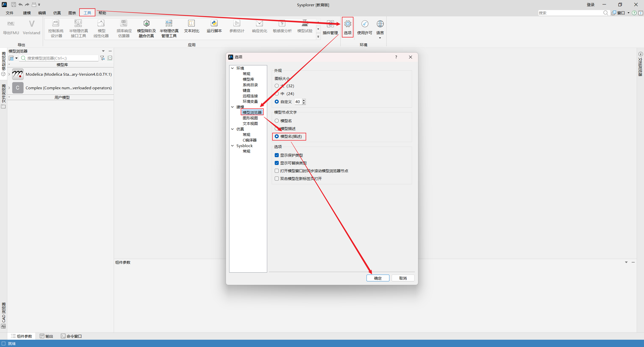Collapse the Sysblock tree node
Image resolution: width=644 pixels, height=347 pixels.
click(232, 146)
